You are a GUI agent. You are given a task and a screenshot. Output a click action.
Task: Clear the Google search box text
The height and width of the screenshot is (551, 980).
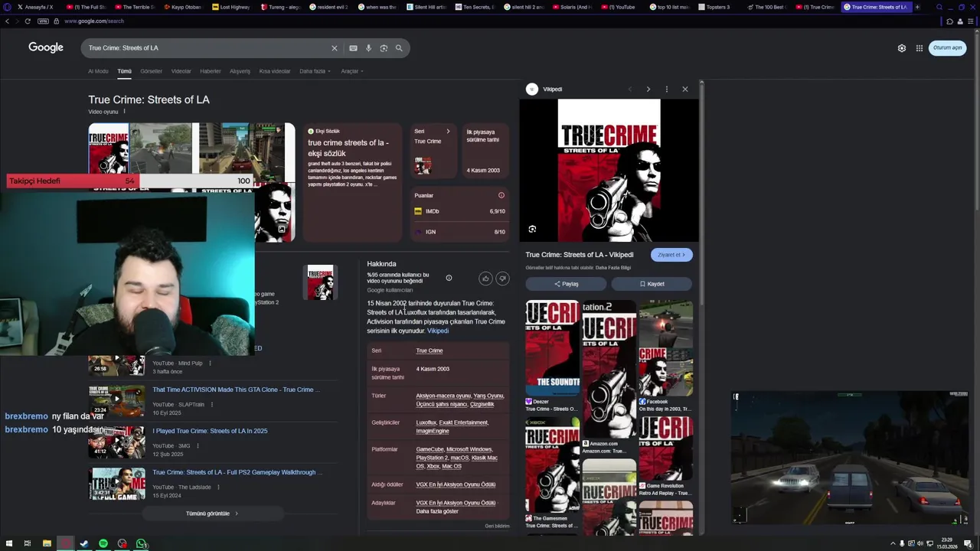[334, 48]
